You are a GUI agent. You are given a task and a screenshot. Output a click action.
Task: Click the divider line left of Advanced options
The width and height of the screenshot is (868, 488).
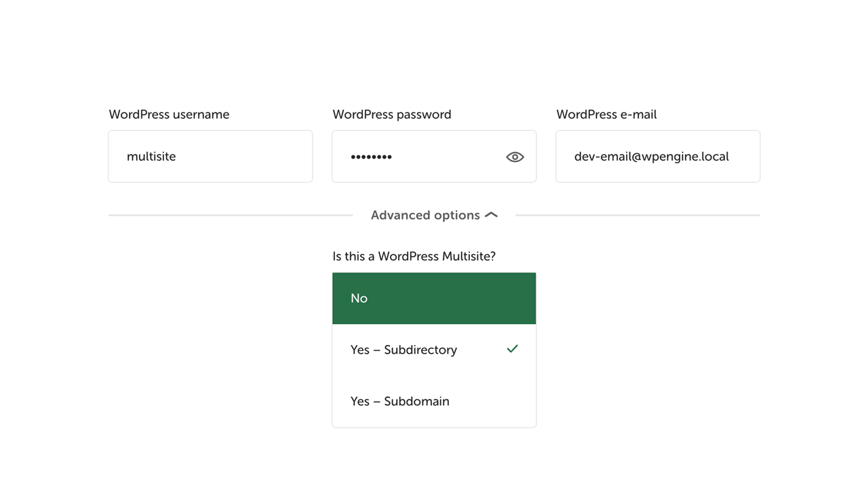tap(231, 216)
